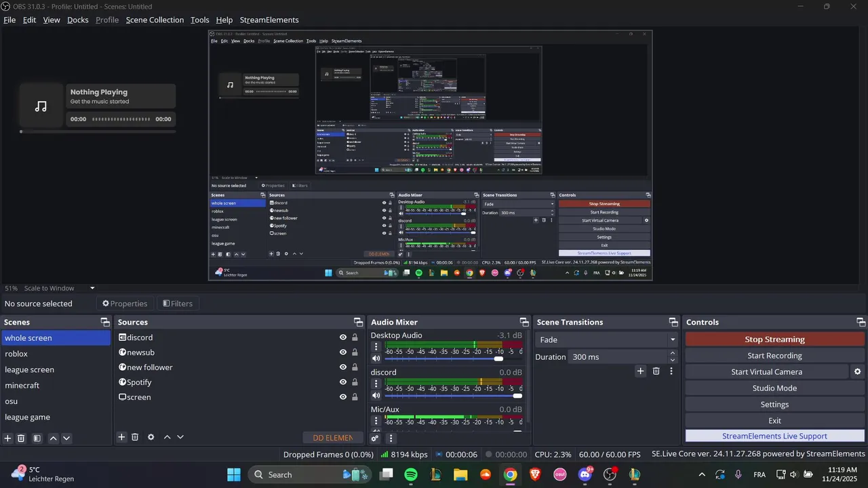868x488 pixels.
Task: Undock the Sources panel
Action: pyautogui.click(x=358, y=322)
